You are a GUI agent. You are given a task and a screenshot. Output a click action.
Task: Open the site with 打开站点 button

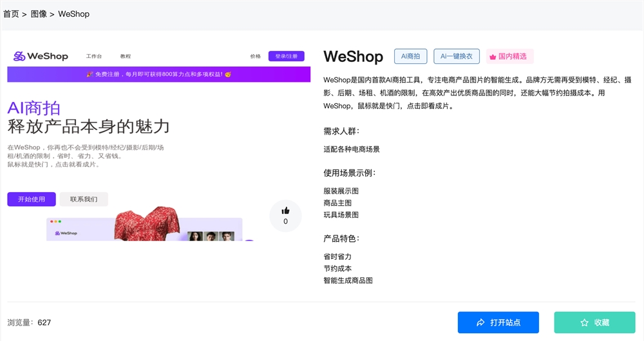(x=498, y=322)
